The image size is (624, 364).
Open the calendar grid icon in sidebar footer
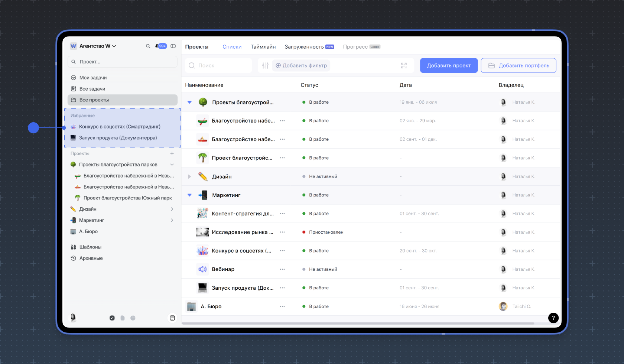(172, 318)
